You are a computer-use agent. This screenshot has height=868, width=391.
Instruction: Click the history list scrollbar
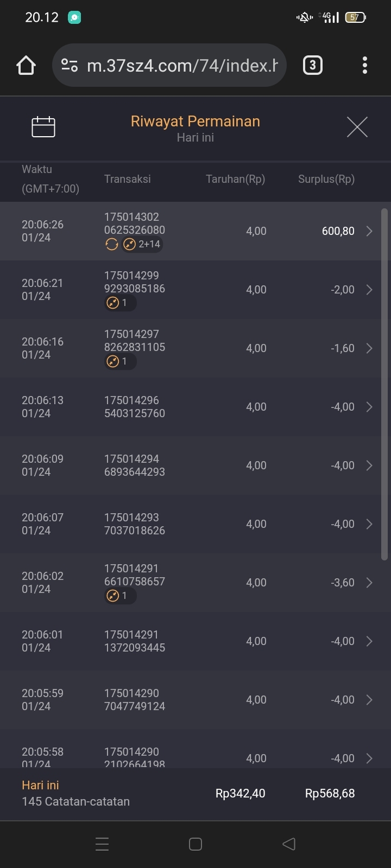(384, 384)
